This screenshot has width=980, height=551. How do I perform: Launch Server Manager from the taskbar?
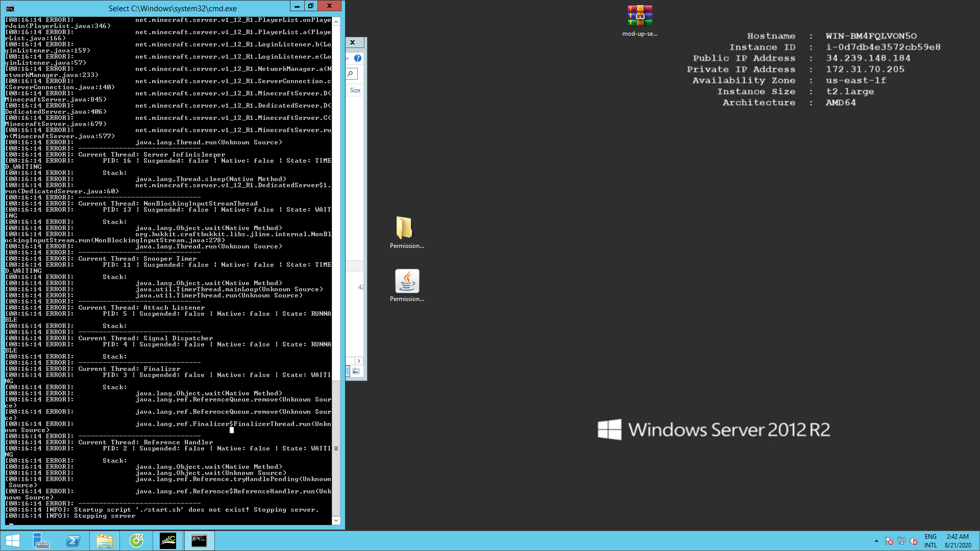coord(41,540)
